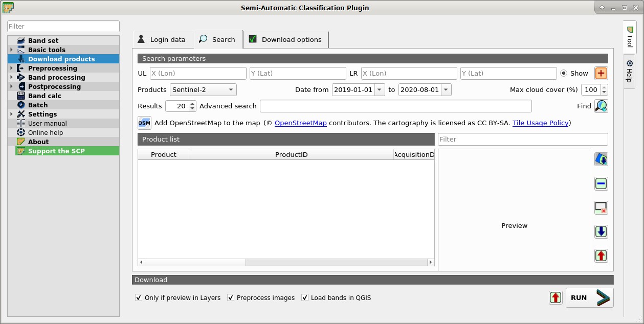This screenshot has width=644, height=324.
Task: Click the LR X (Lon) field
Action: (409, 73)
